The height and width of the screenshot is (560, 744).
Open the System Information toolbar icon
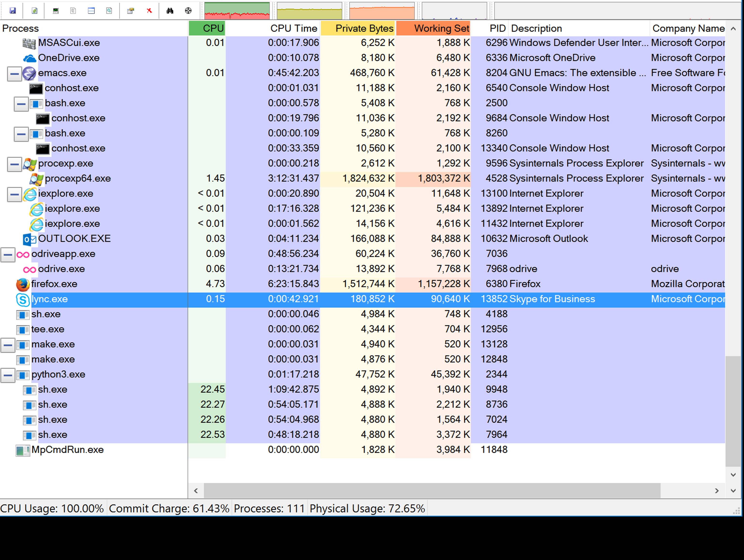pos(56,11)
